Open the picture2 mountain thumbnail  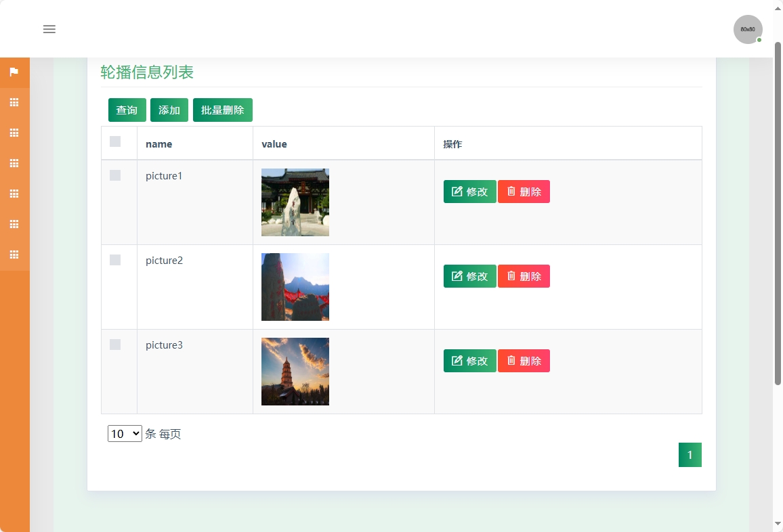click(295, 287)
